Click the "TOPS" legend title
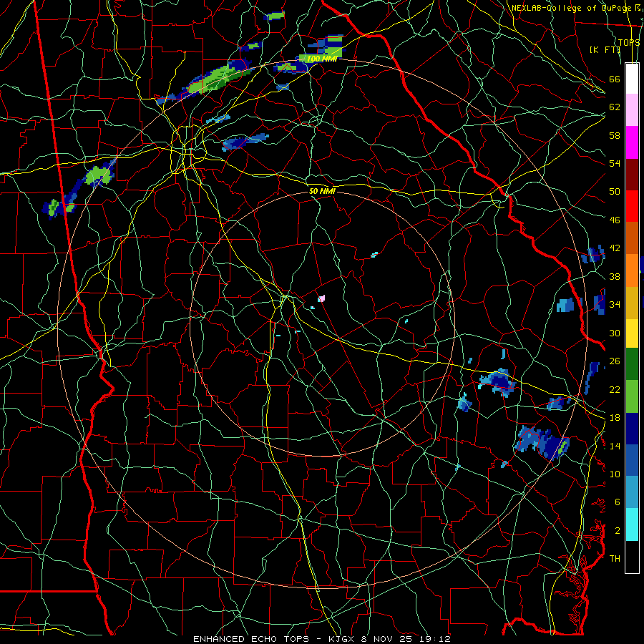This screenshot has height=644, width=644. point(629,42)
